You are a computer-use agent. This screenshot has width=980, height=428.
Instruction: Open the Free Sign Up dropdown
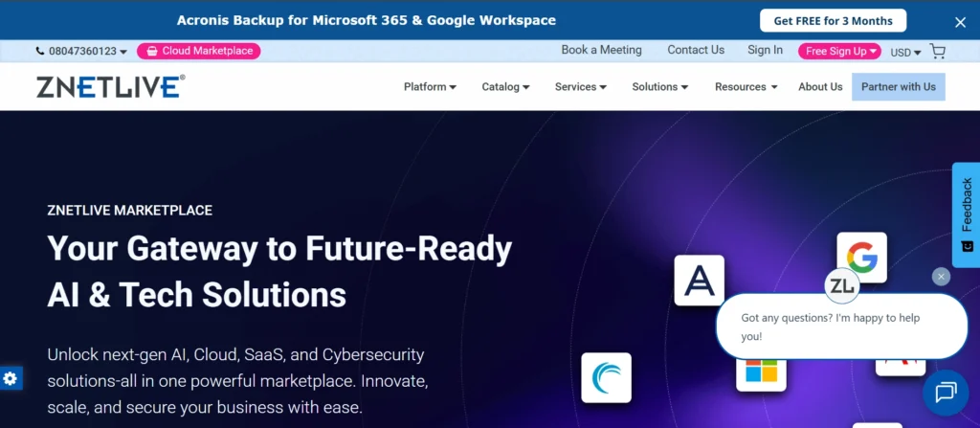pyautogui.click(x=839, y=52)
